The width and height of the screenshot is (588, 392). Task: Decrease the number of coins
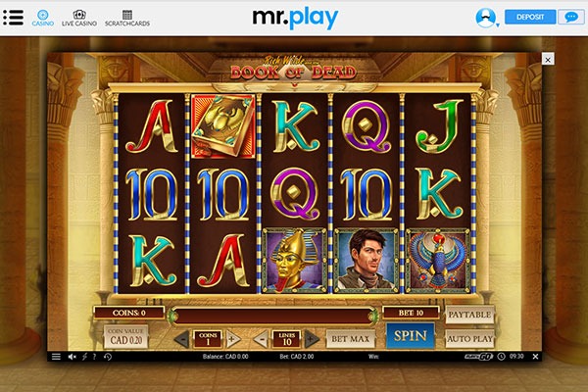click(183, 339)
